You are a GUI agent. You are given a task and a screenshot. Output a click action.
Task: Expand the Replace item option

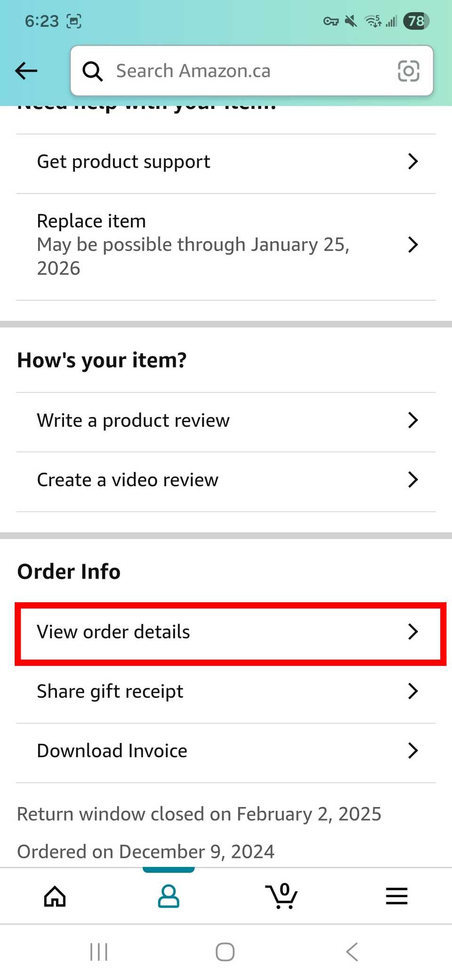point(226,245)
